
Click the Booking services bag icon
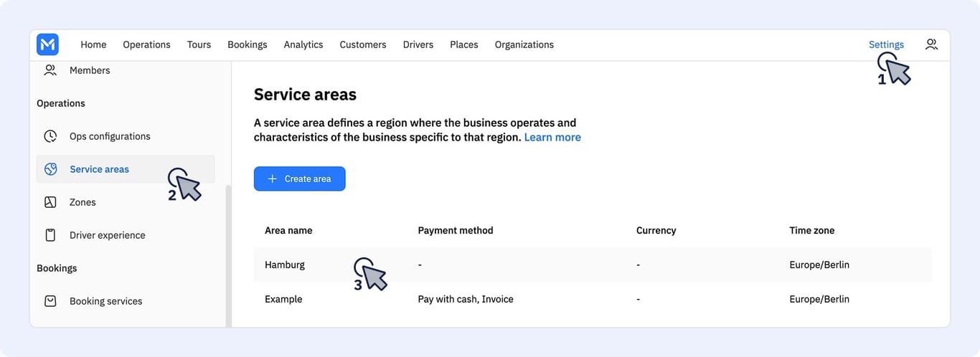[50, 301]
